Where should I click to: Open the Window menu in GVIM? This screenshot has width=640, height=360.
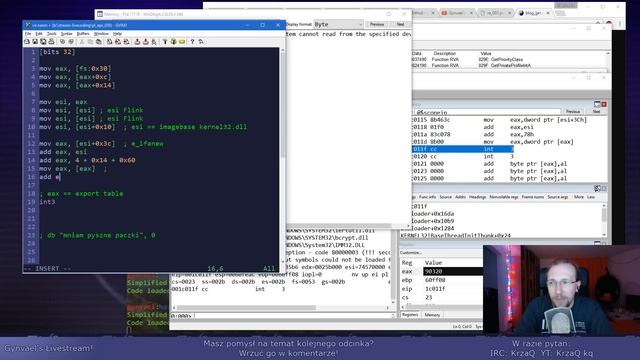[101, 34]
